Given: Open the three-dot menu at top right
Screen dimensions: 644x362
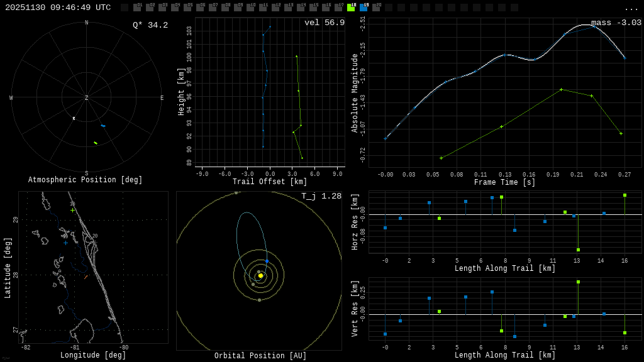Looking at the screenshot, I should click(x=631, y=8).
